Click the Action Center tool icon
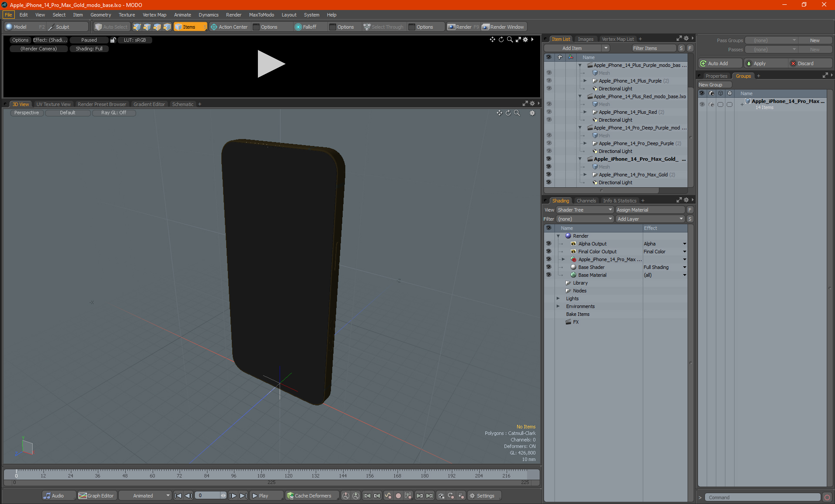 pos(214,27)
